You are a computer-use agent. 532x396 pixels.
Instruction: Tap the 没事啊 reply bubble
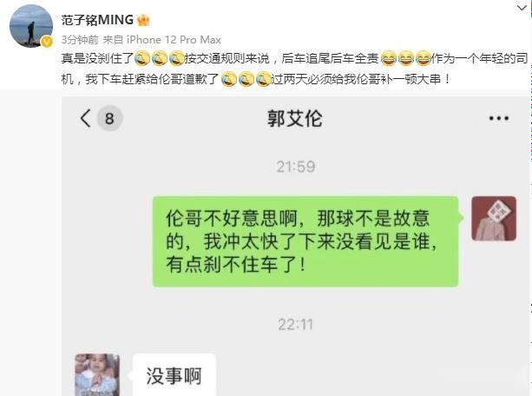[x=174, y=375]
